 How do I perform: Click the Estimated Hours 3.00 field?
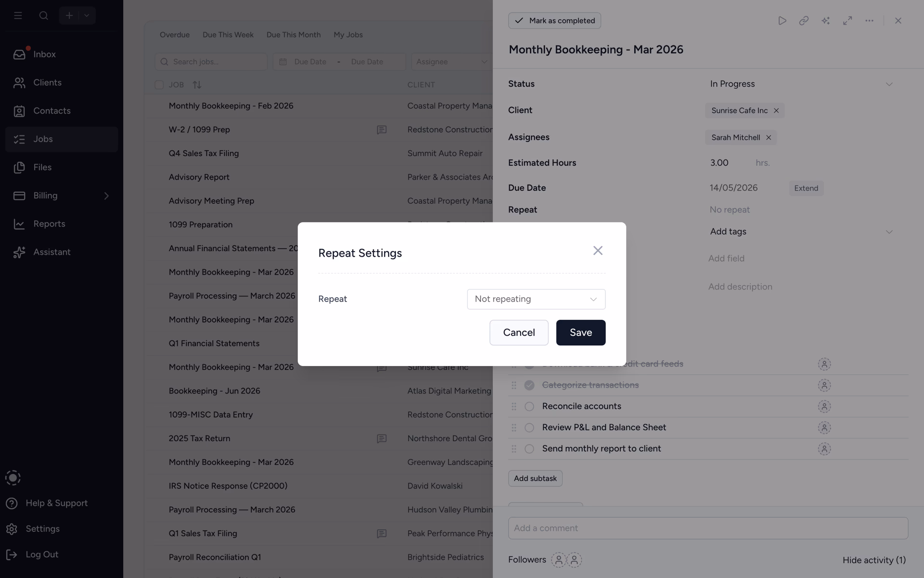pyautogui.click(x=719, y=163)
